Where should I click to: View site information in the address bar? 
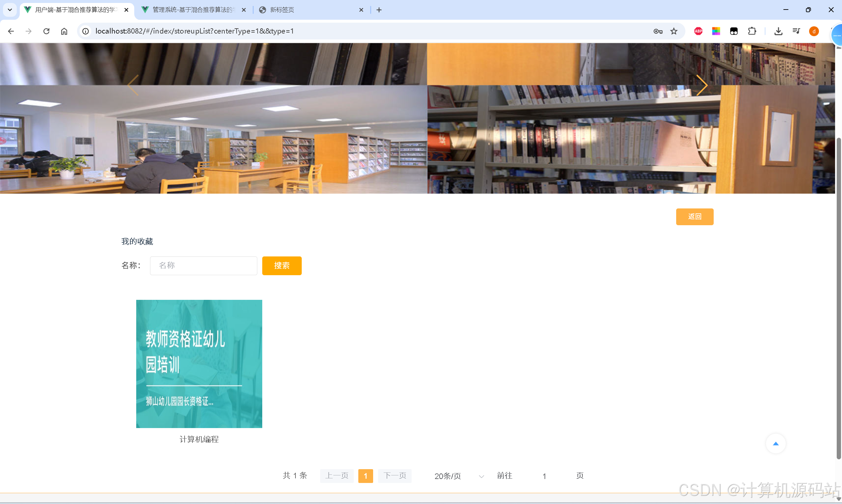click(85, 31)
